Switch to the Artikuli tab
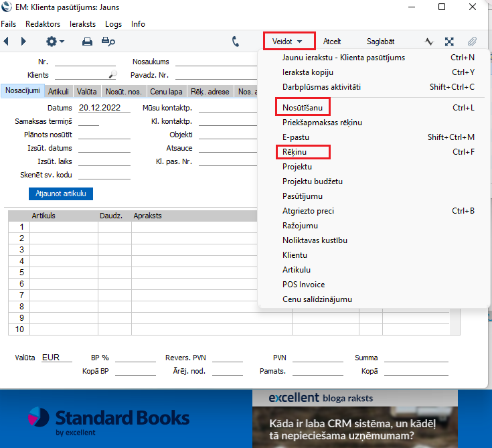Screen dimensions: 492x448 pyautogui.click(x=58, y=92)
